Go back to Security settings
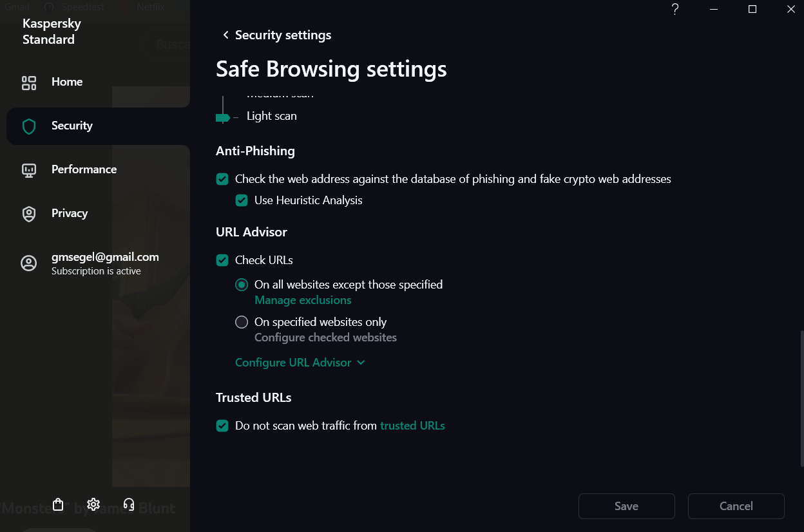This screenshot has height=532, width=804. click(277, 35)
